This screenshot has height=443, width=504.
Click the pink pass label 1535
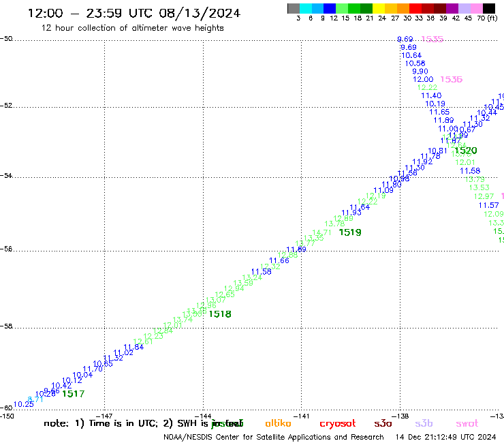point(432,40)
